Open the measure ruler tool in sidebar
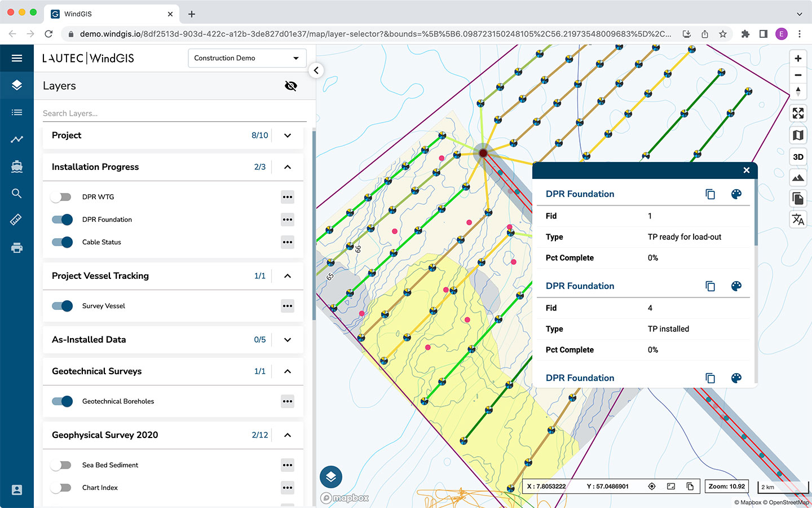Image resolution: width=812 pixels, height=508 pixels. pyautogui.click(x=16, y=220)
